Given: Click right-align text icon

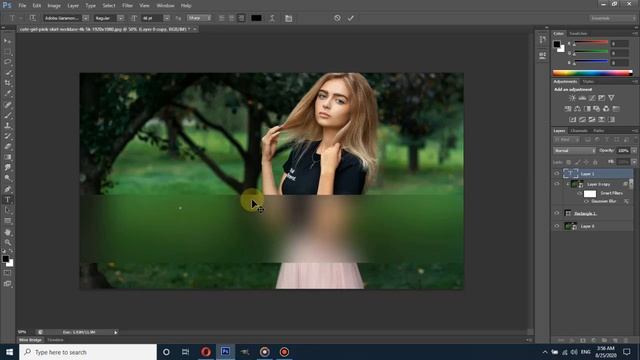Looking at the screenshot, I should [242, 18].
